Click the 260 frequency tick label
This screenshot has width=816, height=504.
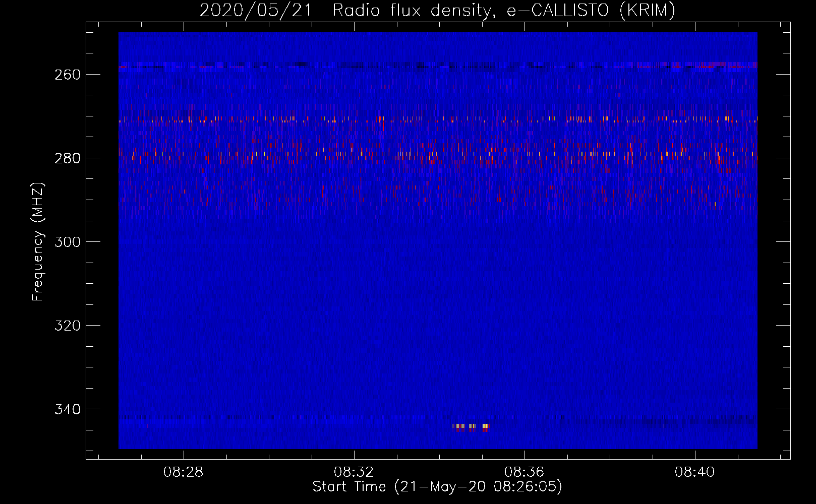67,75
